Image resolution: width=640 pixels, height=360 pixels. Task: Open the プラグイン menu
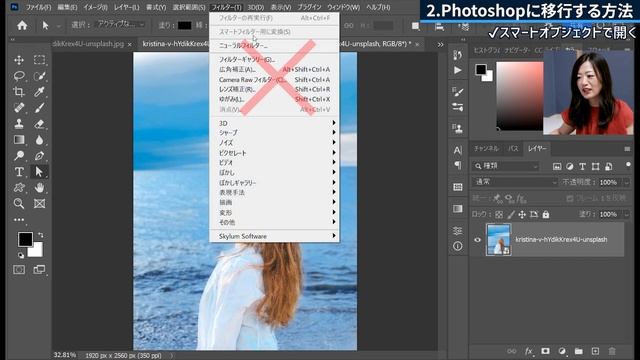(x=309, y=7)
